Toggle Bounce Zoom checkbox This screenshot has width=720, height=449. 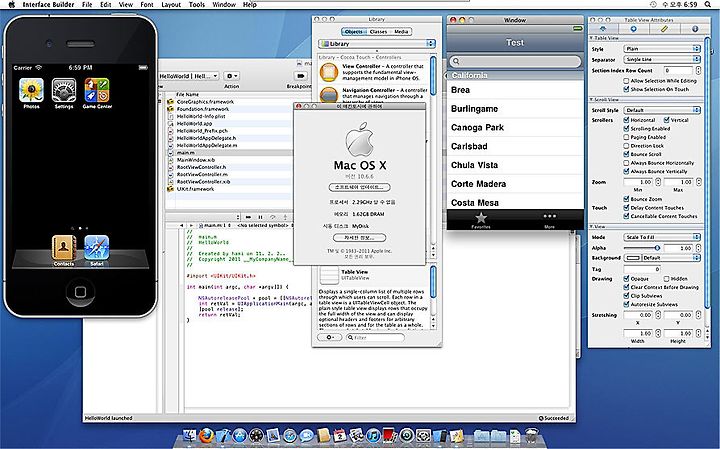pos(626,199)
